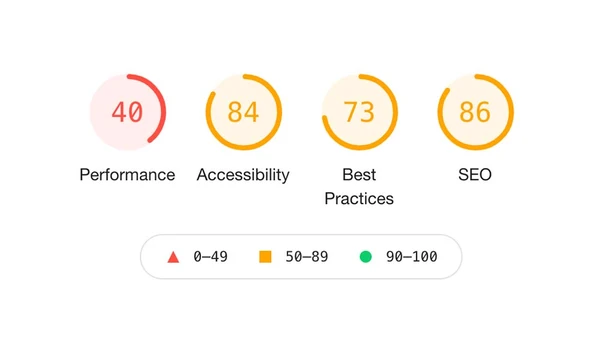Click the Best Practices gauge showing 73
This screenshot has height=360, width=600.
point(359,112)
